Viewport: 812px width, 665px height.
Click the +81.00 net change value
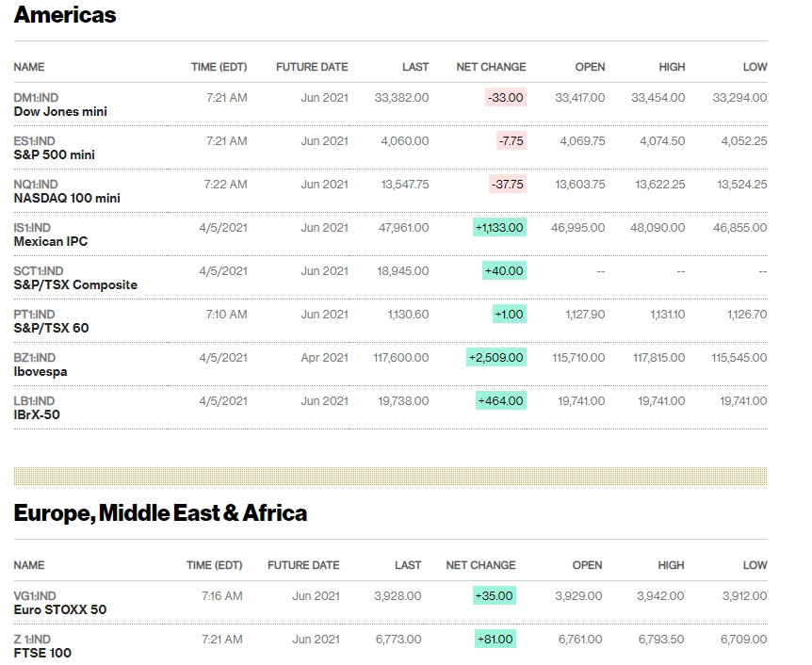(495, 640)
